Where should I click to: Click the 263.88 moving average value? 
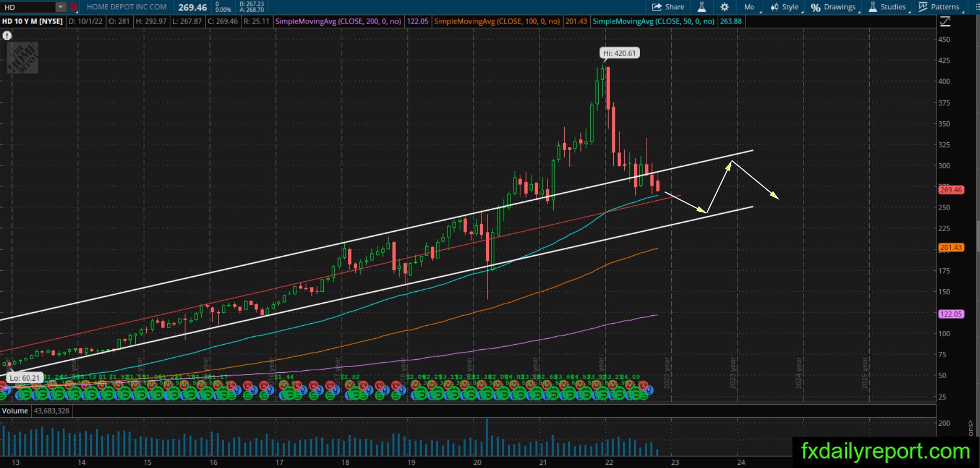tap(730, 21)
